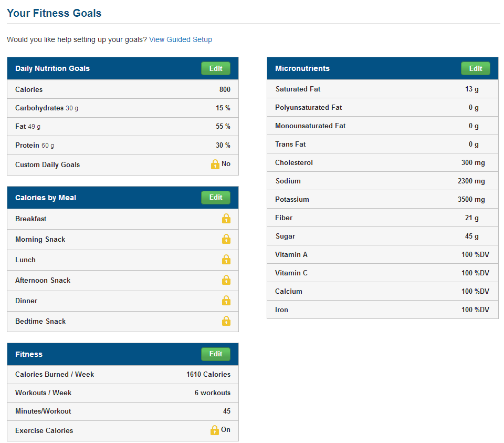Screen dimensions: 504x443
Task: Click the lock icon next to Dinner
Action: coord(226,301)
